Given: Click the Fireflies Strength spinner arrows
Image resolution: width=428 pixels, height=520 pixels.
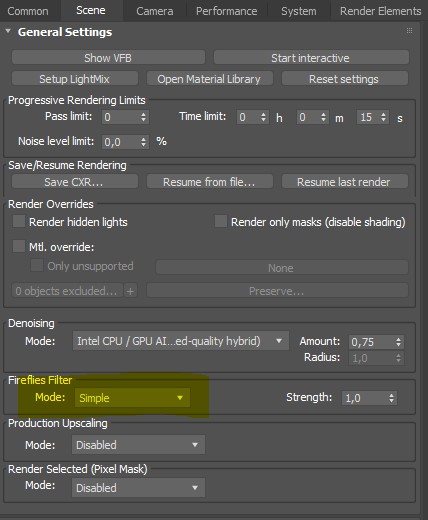Looking at the screenshot, I should pyautogui.click(x=392, y=398).
